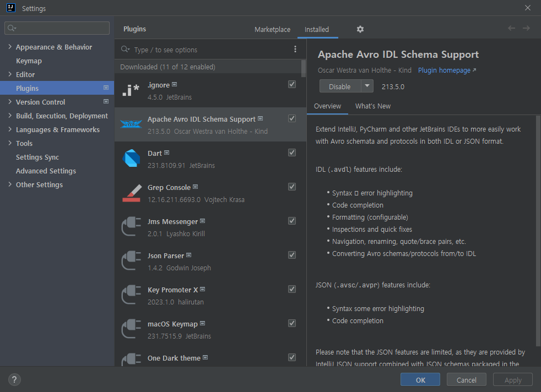The image size is (541, 392).
Task: Close the Settings dialog window
Action: (528, 8)
